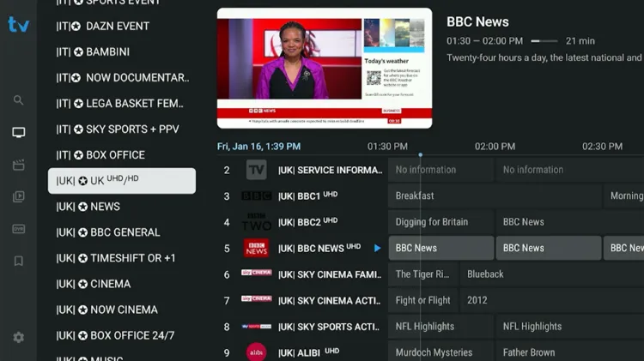Select the |IT| BOX OFFICE group
Screen dimensions: 644x361
[122, 155]
